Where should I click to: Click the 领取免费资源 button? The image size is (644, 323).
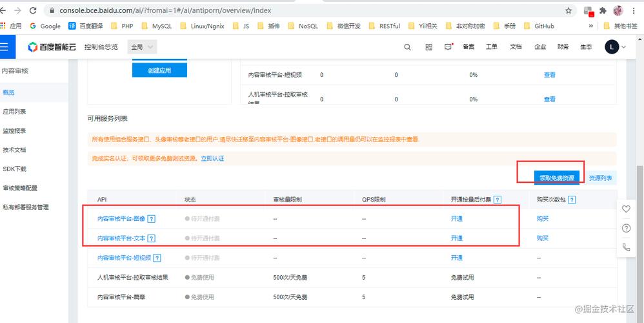point(556,178)
